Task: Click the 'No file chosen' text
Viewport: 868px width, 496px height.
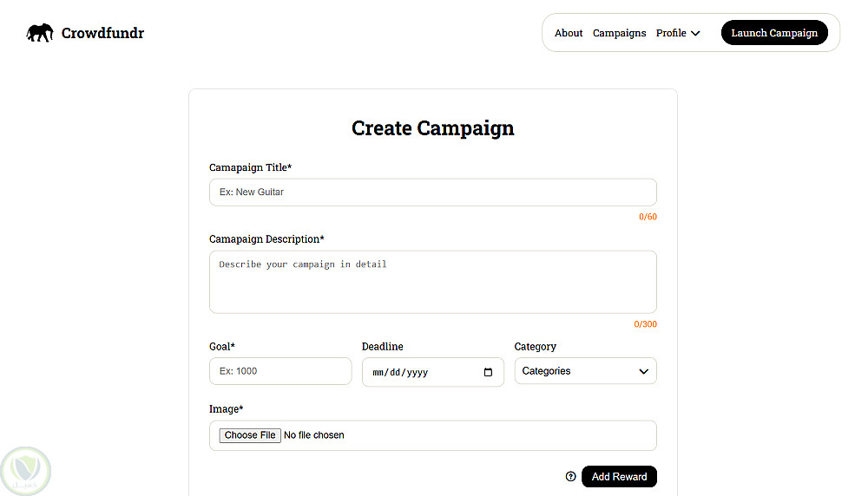Action: (314, 435)
